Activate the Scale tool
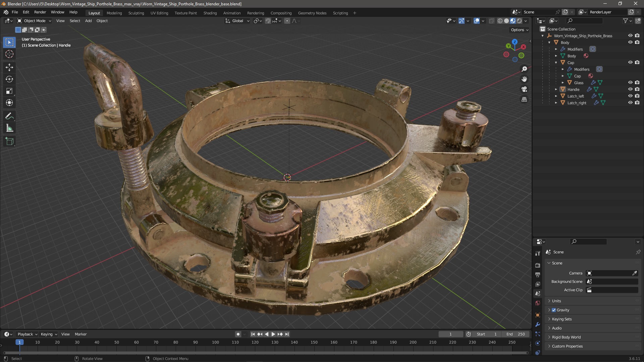The height and width of the screenshot is (362, 644). point(9,91)
